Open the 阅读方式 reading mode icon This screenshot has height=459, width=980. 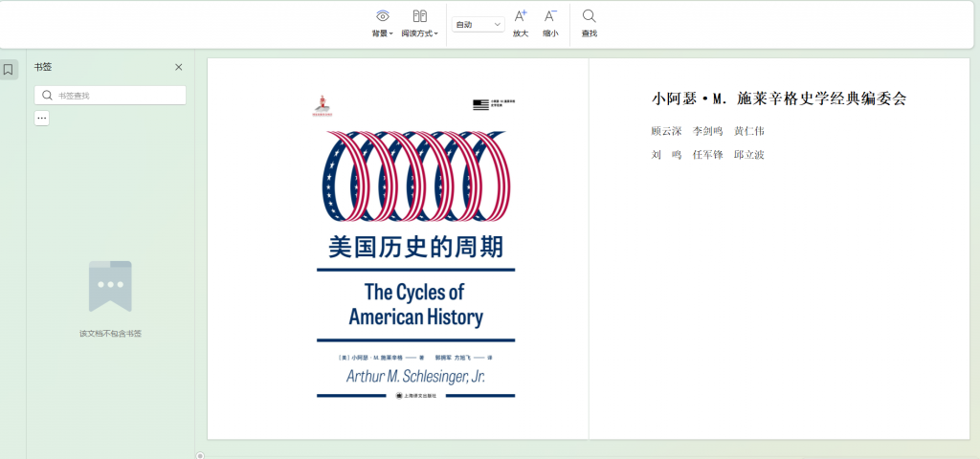click(419, 16)
